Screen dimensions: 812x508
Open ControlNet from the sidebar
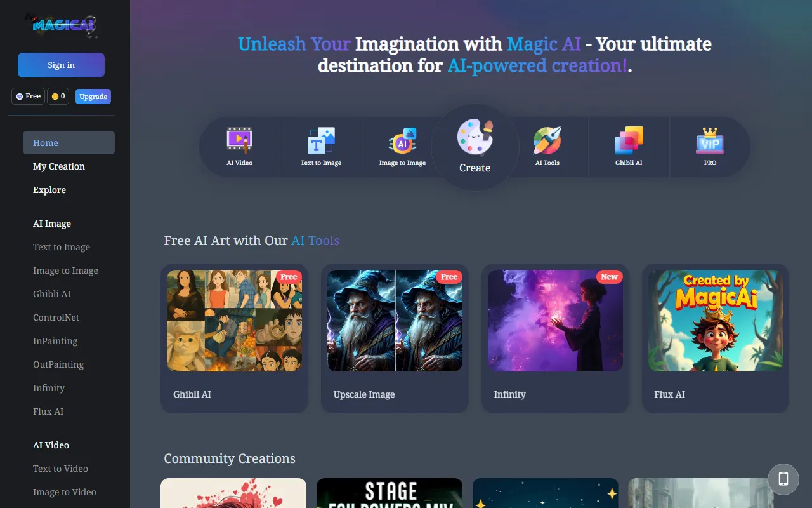[56, 317]
